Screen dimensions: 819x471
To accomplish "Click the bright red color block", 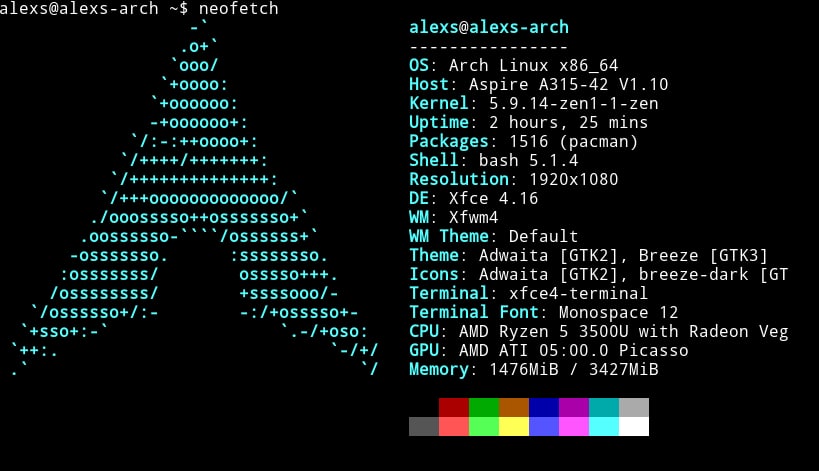I will (454, 426).
